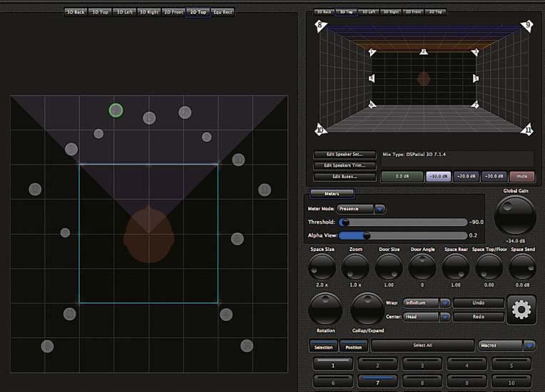Screen dimensions: 545x392
Task: Set the small speaker view to 3D Back
Action: pyautogui.click(x=324, y=12)
